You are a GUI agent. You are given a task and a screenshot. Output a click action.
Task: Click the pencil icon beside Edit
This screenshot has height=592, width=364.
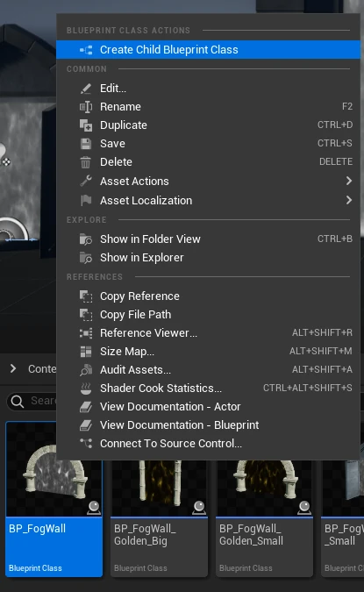[86, 89]
